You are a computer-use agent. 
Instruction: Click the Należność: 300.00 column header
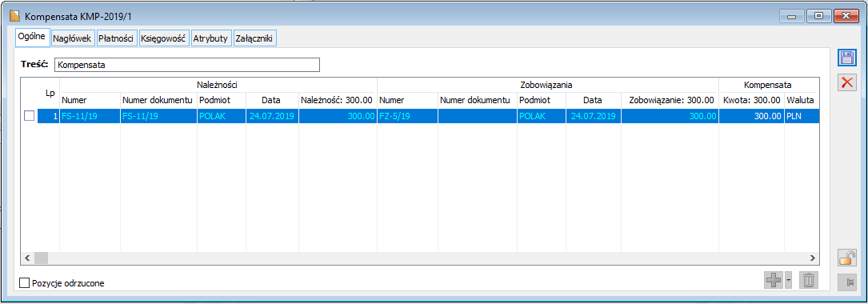pos(338,100)
